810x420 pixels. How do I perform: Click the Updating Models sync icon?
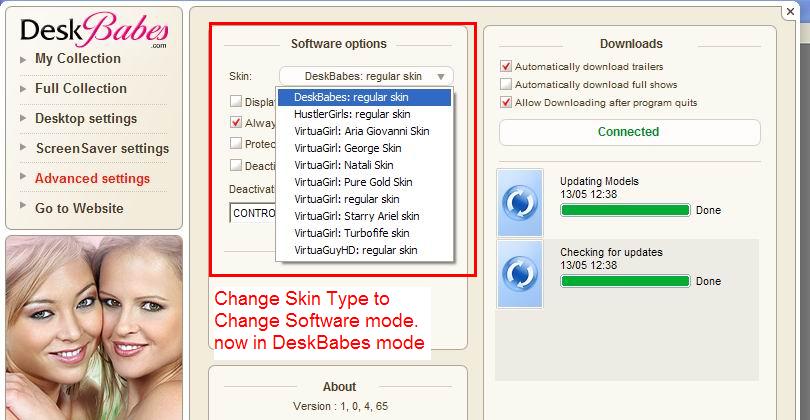pos(520,203)
